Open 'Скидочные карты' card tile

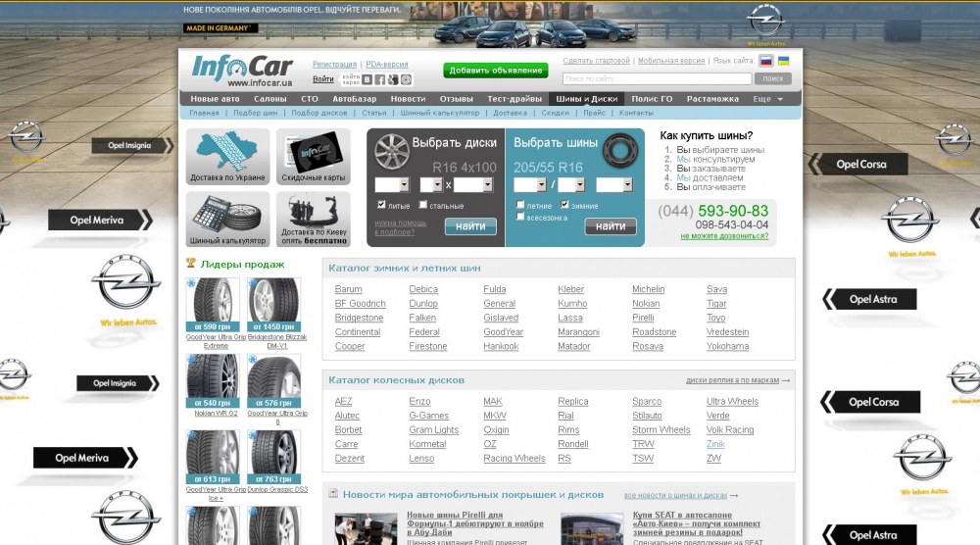click(314, 157)
